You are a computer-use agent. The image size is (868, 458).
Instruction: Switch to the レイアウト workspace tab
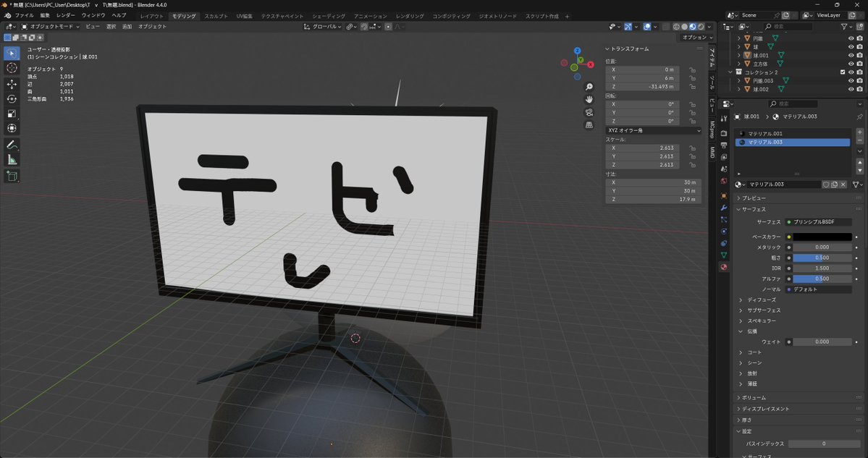coord(152,16)
